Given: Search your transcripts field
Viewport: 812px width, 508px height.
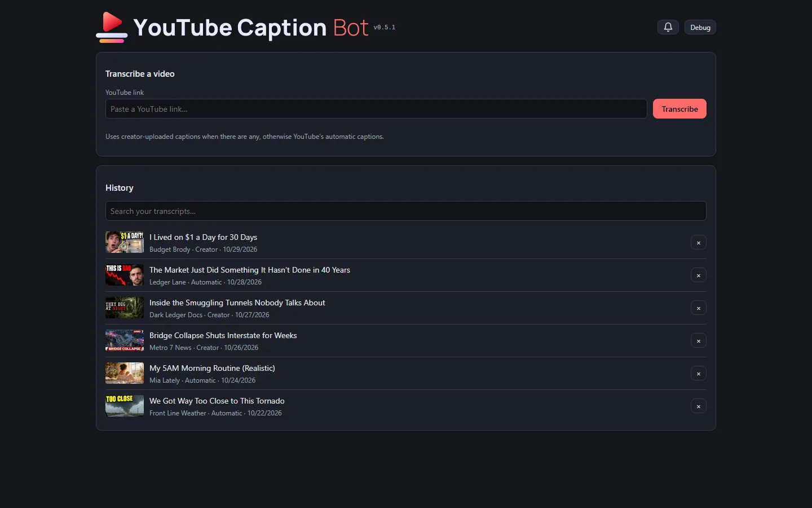Looking at the screenshot, I should point(406,211).
